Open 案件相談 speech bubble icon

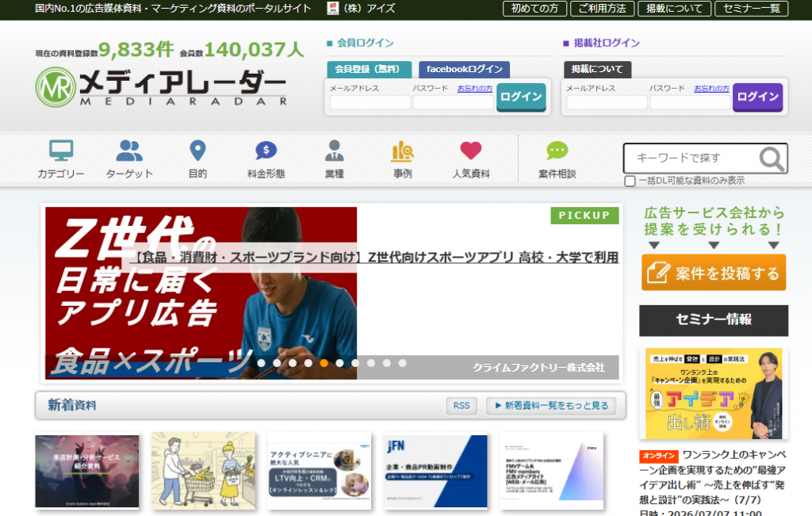[557, 151]
